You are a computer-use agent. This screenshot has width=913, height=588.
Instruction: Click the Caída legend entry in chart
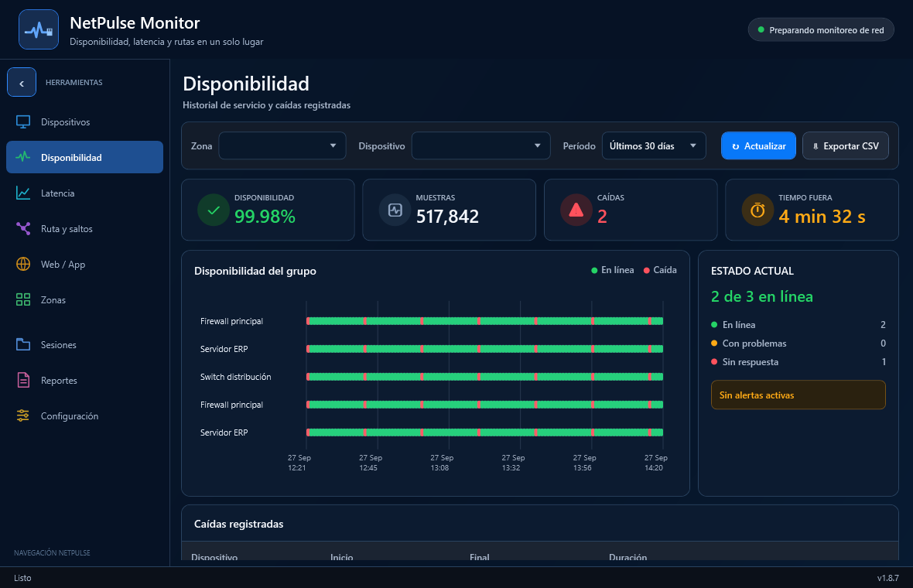660,270
